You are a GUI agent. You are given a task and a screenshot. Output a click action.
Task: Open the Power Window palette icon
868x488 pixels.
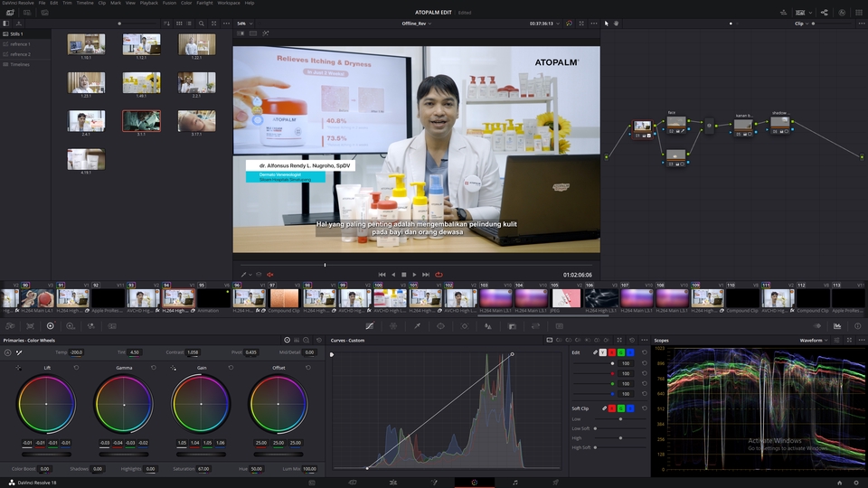click(440, 326)
